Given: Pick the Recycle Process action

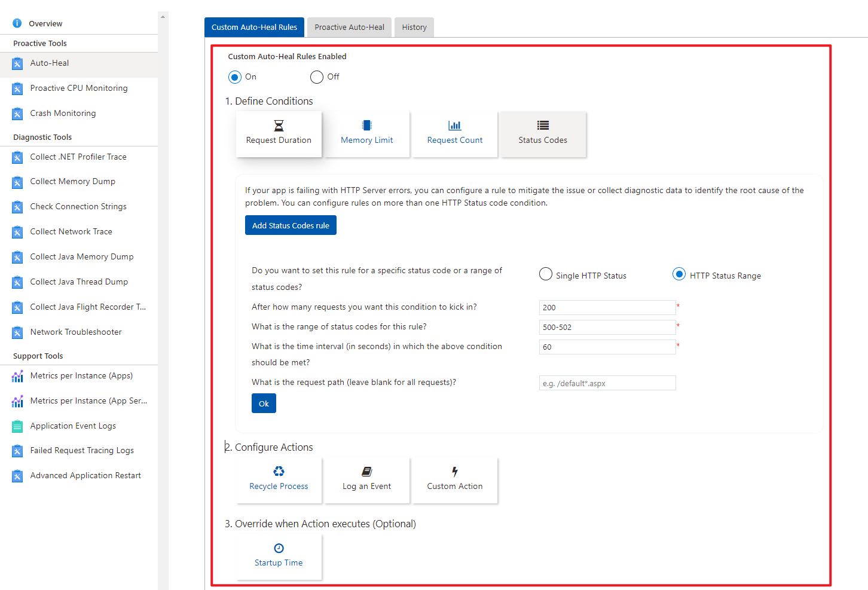Looking at the screenshot, I should point(279,480).
